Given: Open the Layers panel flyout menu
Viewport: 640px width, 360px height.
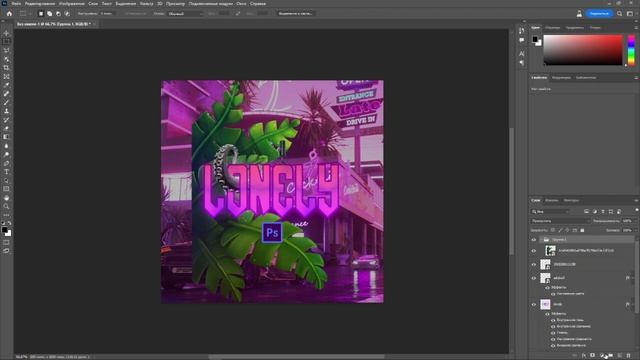Looking at the screenshot, I should tap(636, 200).
